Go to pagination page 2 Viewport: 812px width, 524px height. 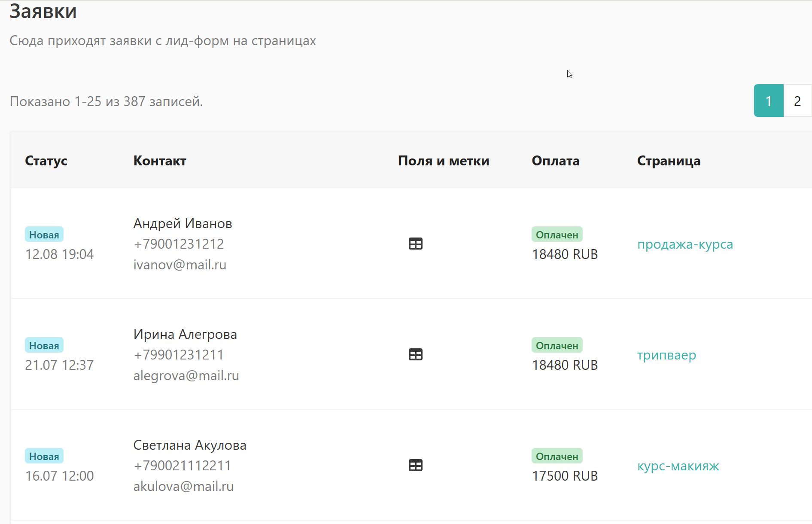[797, 101]
